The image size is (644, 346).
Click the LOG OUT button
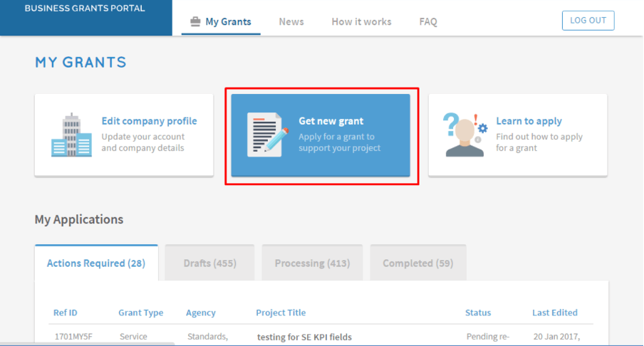point(588,21)
